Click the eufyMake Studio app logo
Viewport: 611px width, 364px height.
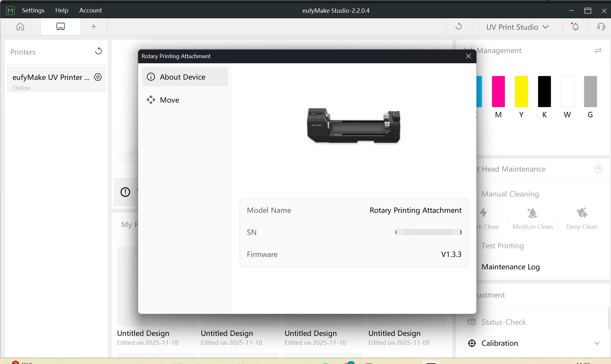(11, 11)
